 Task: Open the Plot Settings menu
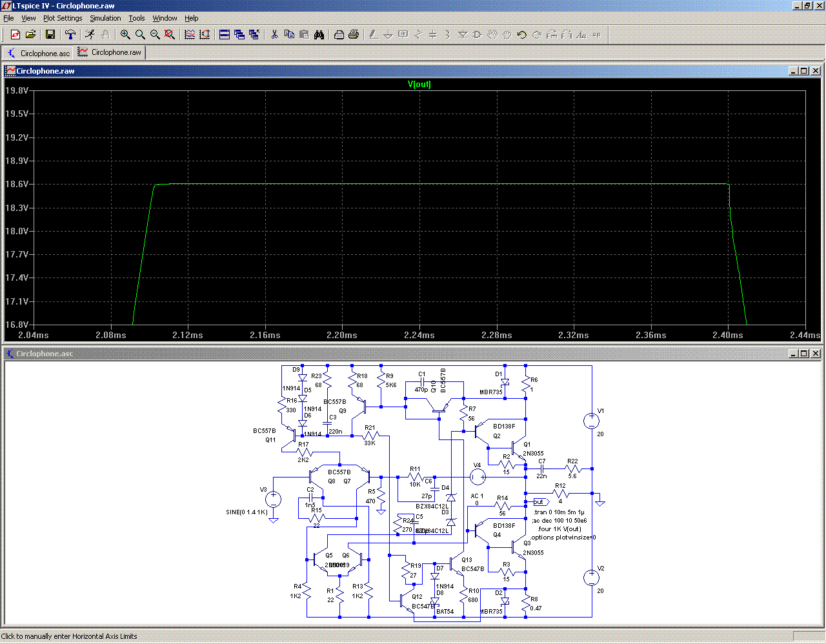[63, 18]
